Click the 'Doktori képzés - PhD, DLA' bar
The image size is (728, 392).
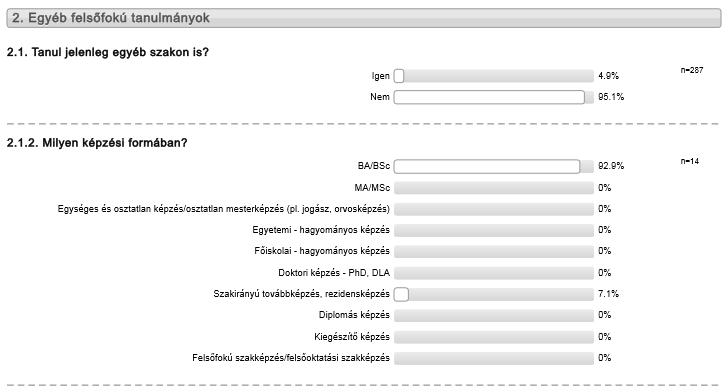[494, 273]
